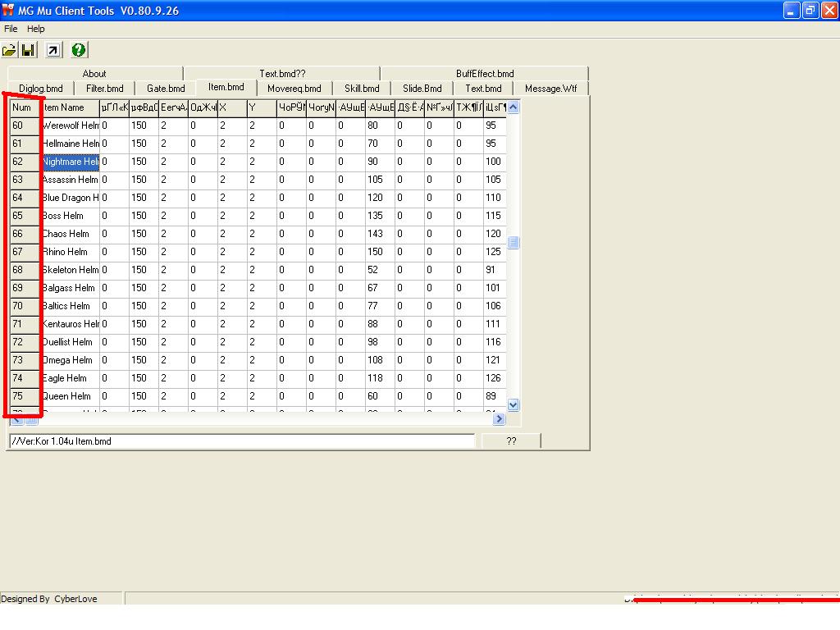This screenshot has width=840, height=630.
Task: Switch to the Text.bmd?? tab
Action: pyautogui.click(x=282, y=73)
